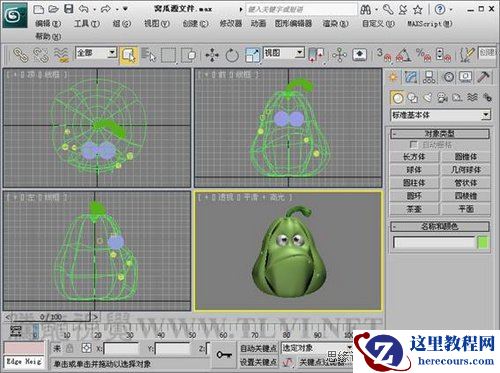Toggle the 3D Snaps magnet icon
This screenshot has height=373, width=500.
click(384, 55)
